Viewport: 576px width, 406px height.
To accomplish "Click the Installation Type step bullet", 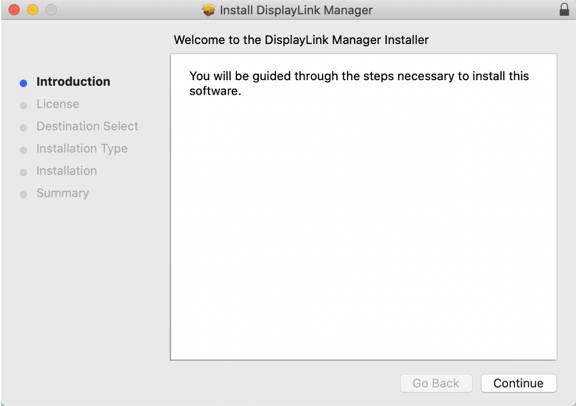I will pyautogui.click(x=23, y=150).
